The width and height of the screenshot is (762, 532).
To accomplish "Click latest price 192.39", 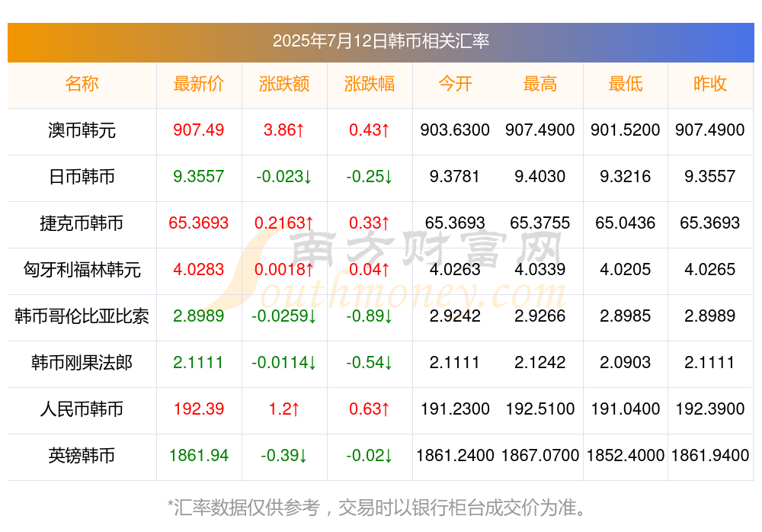I will click(199, 409).
